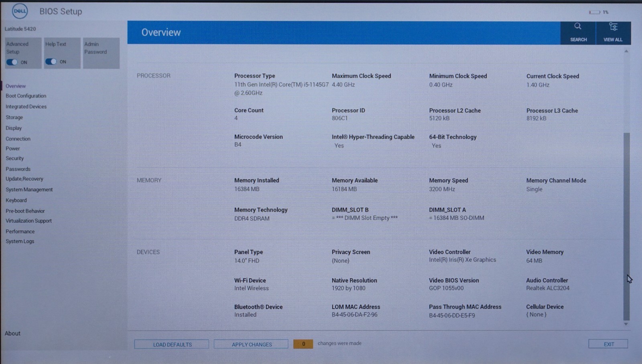This screenshot has width=642, height=364.
Task: Click the 4.40 GHz maximum clock speed
Action: [343, 85]
